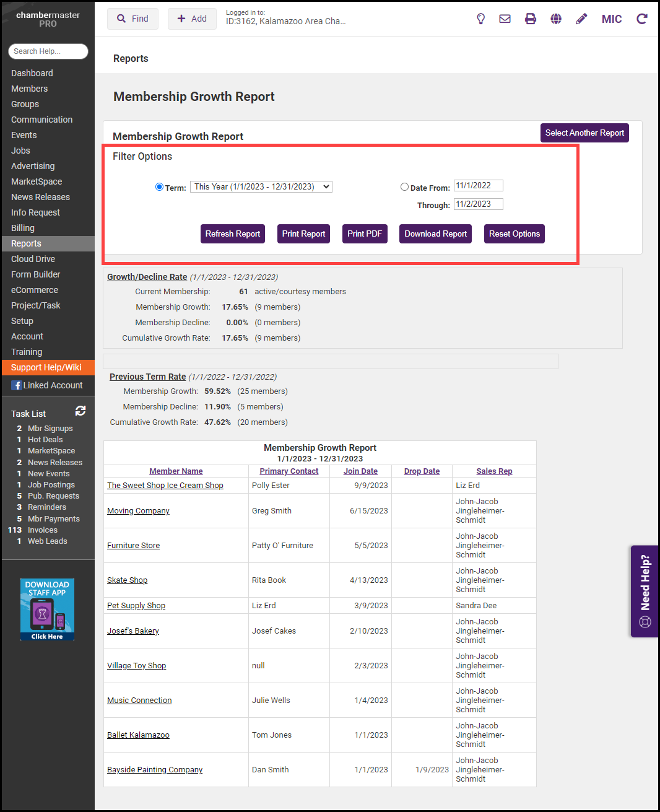The height and width of the screenshot is (812, 660).
Task: Open the Term date range dropdown
Action: pyautogui.click(x=261, y=187)
